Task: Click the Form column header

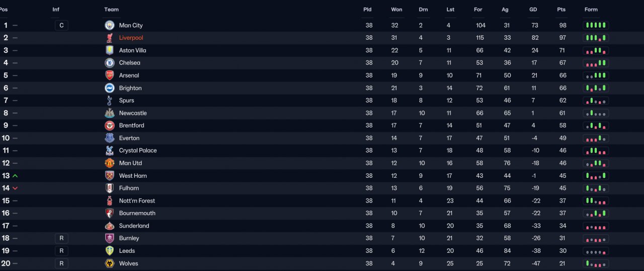Action: click(591, 10)
